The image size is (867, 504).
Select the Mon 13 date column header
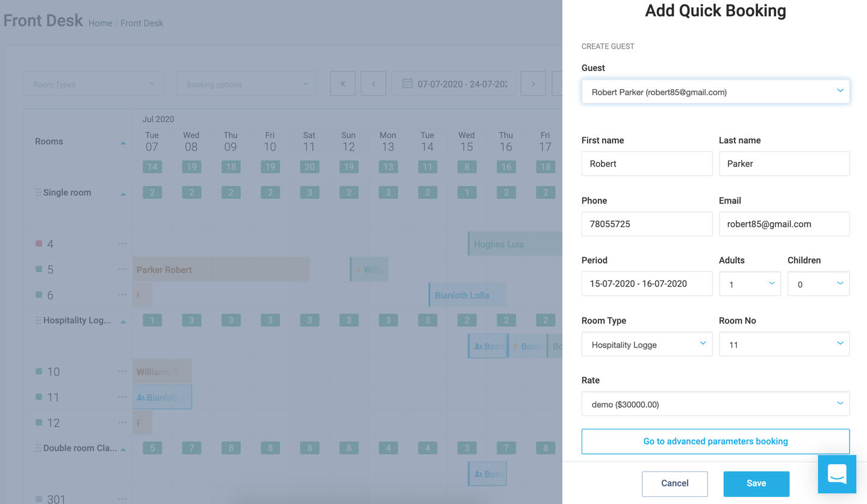click(x=388, y=142)
